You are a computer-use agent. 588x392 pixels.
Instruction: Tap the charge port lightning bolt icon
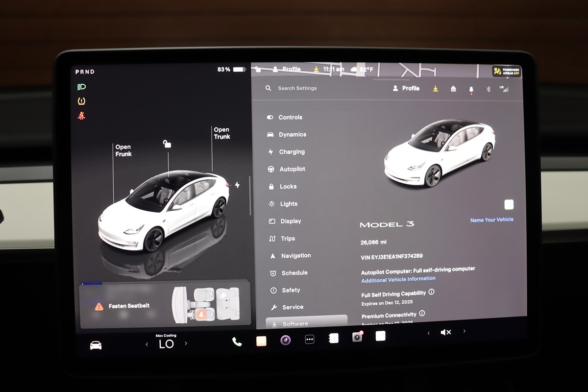(x=237, y=185)
